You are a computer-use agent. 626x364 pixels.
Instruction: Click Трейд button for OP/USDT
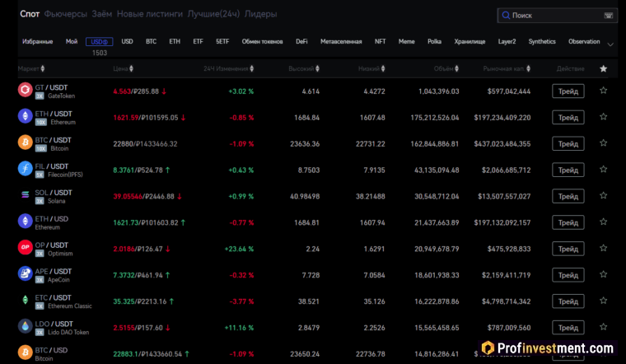(568, 249)
